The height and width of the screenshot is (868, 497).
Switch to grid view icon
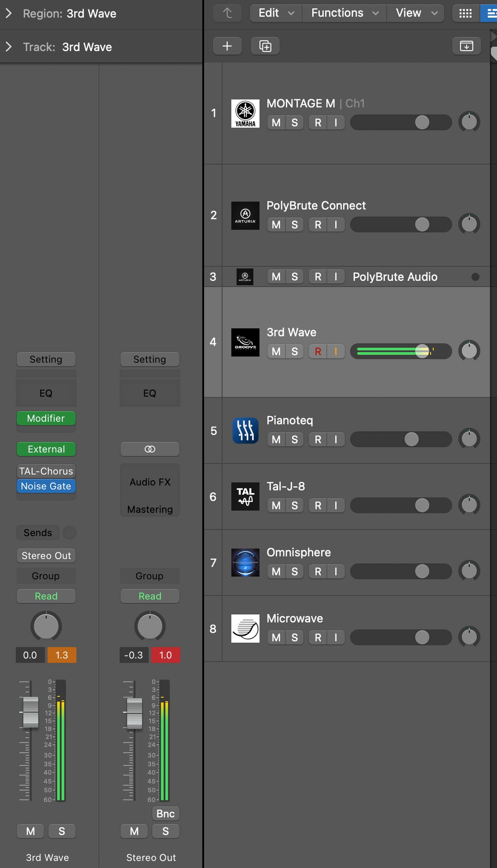click(x=465, y=13)
